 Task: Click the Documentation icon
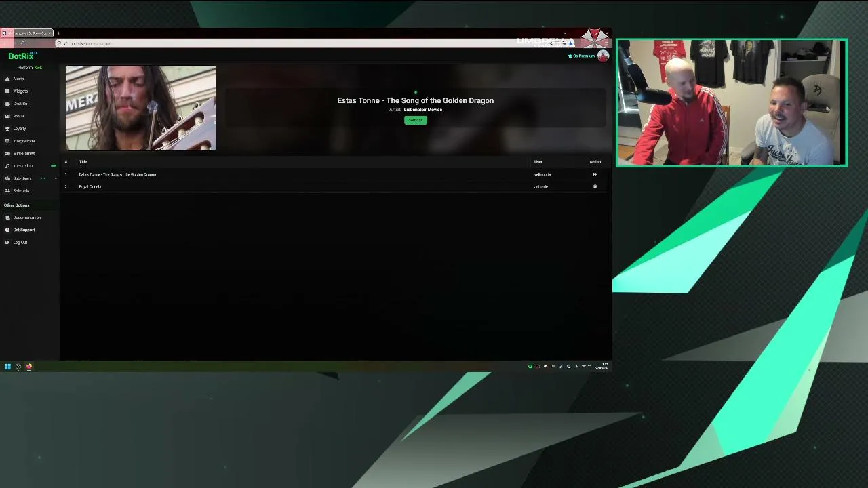tap(7, 218)
